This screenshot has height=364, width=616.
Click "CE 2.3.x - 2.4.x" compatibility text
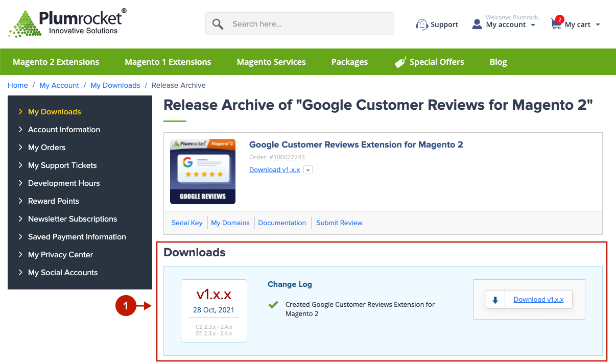click(x=214, y=327)
